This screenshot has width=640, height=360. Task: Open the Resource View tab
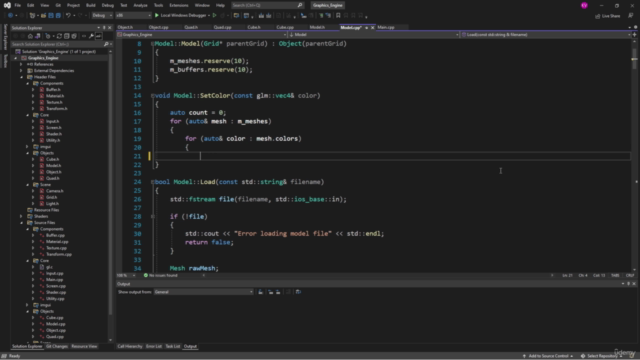pyautogui.click(x=84, y=347)
